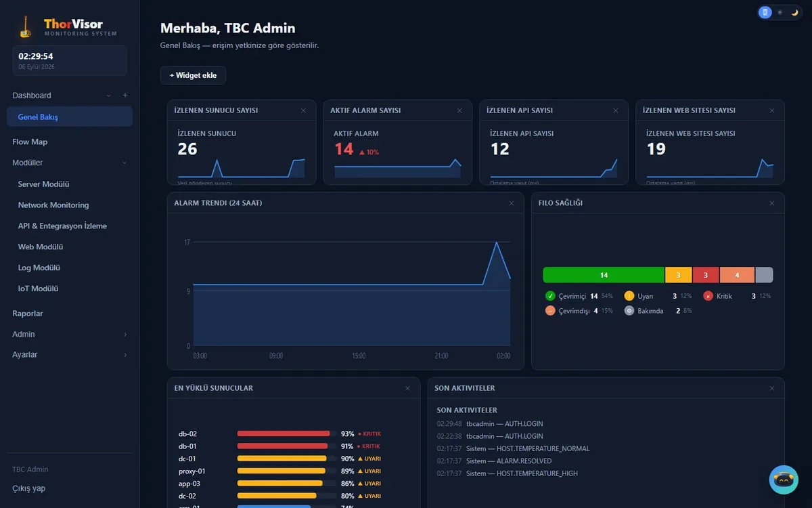This screenshot has width=812, height=508.
Task: Close the İzlenen API Sayısı widget
Action: [616, 110]
